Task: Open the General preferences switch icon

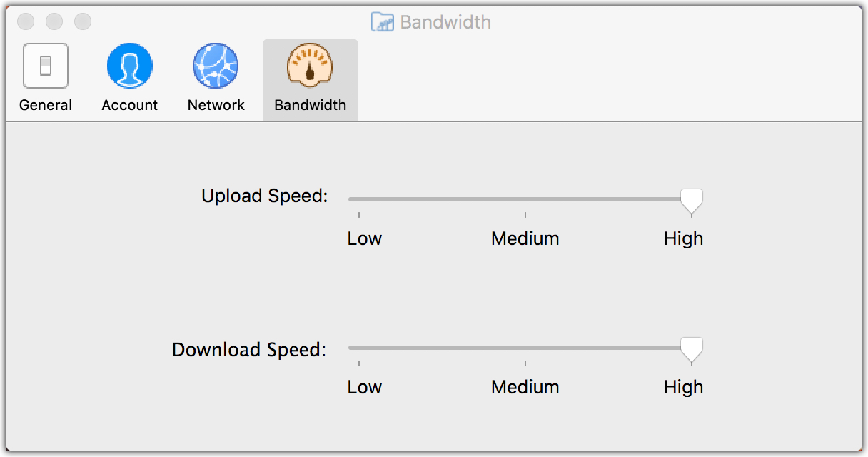Action: [x=46, y=66]
